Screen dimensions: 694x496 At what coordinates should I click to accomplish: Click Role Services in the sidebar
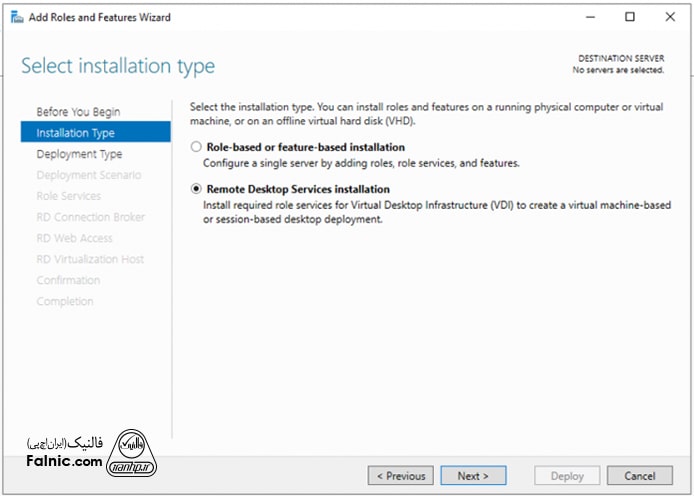coord(68,196)
